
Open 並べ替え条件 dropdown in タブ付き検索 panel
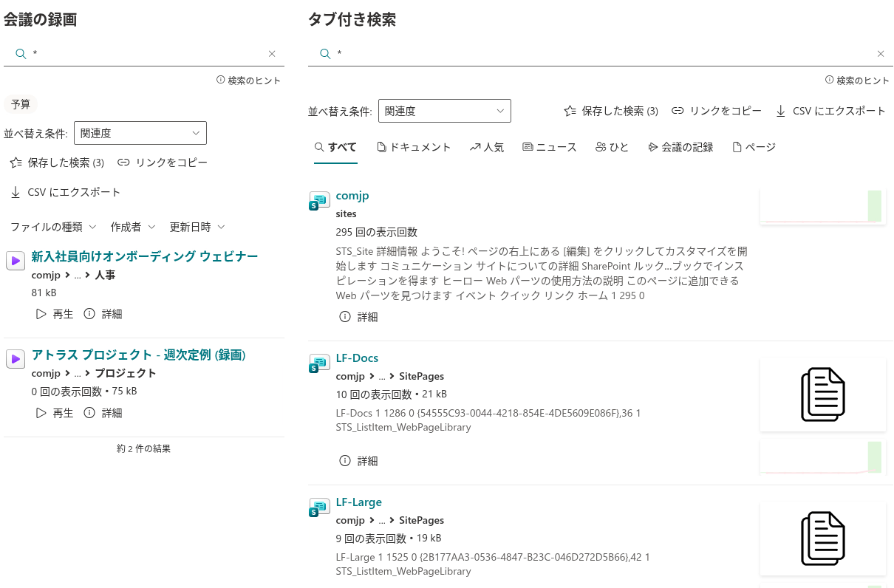pyautogui.click(x=445, y=112)
